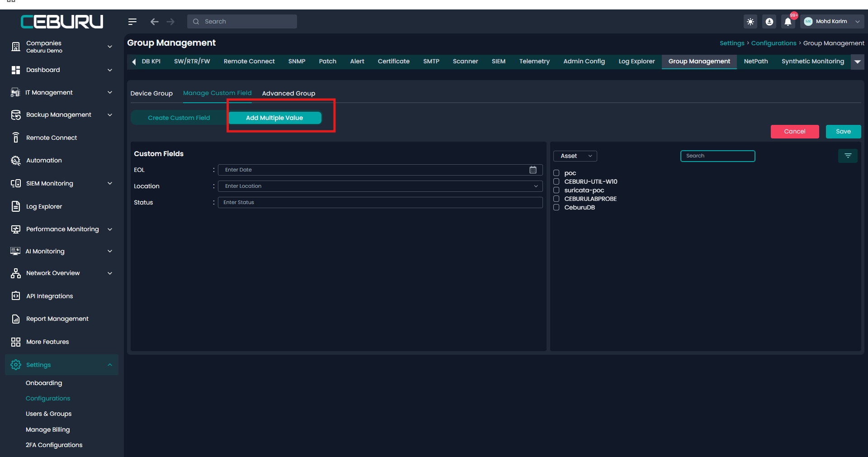Follow the Settings breadcrumb link
This screenshot has width=868, height=457.
(732, 43)
